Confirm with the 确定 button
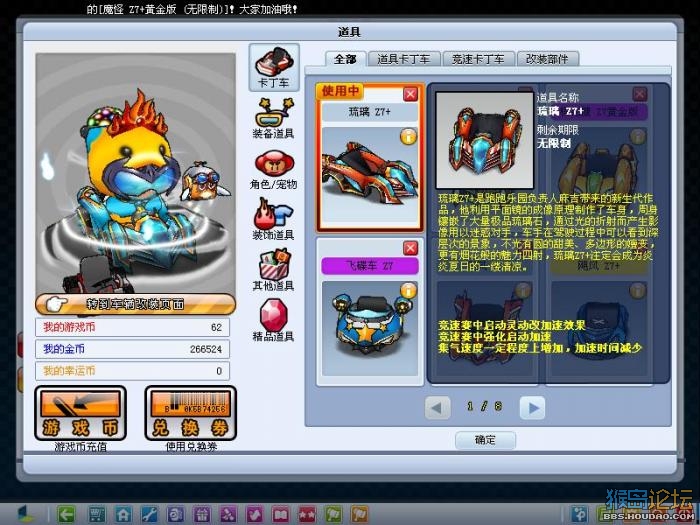This screenshot has height=525, width=700. (x=485, y=440)
